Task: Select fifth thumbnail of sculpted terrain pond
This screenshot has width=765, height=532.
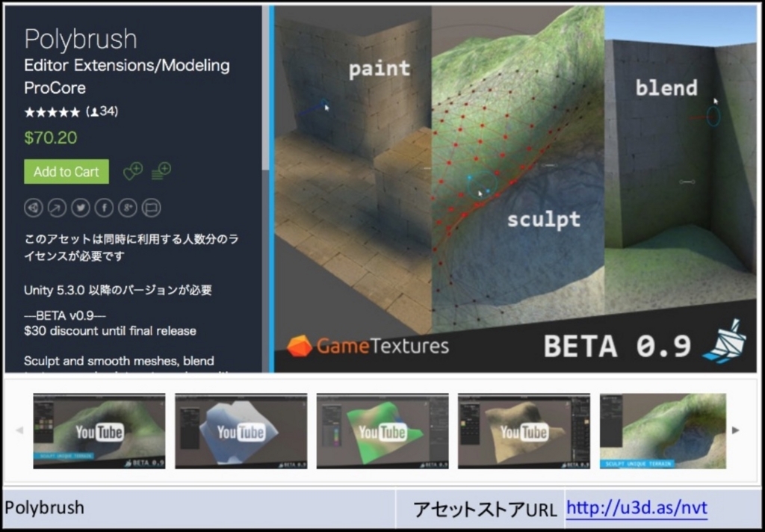Action: (x=663, y=431)
